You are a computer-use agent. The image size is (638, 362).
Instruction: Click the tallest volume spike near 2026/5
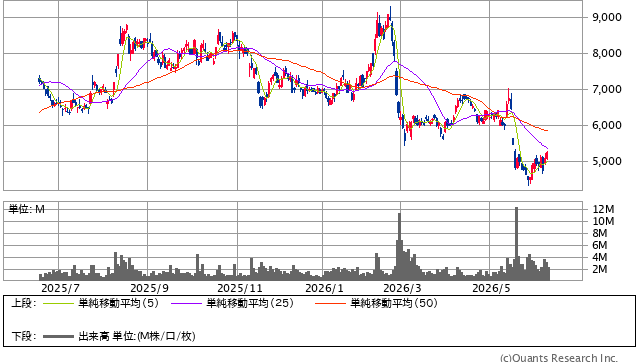click(516, 244)
